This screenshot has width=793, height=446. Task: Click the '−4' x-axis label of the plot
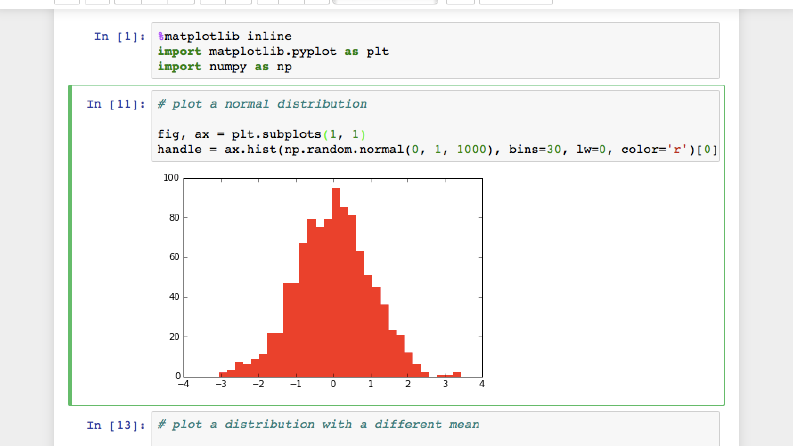point(183,384)
